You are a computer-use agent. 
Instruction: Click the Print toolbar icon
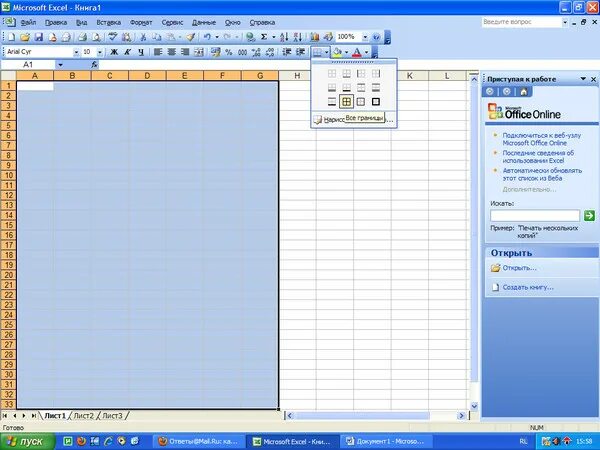(82, 37)
